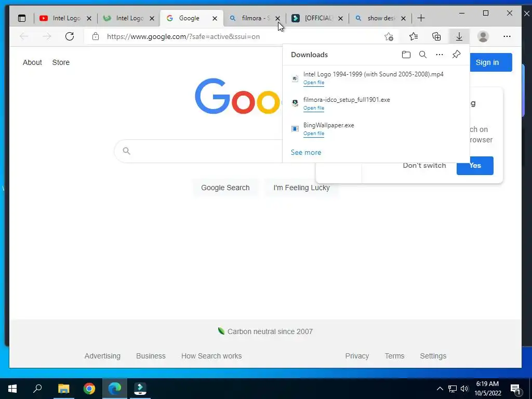Switch to the second Intel Logo tab

click(129, 18)
